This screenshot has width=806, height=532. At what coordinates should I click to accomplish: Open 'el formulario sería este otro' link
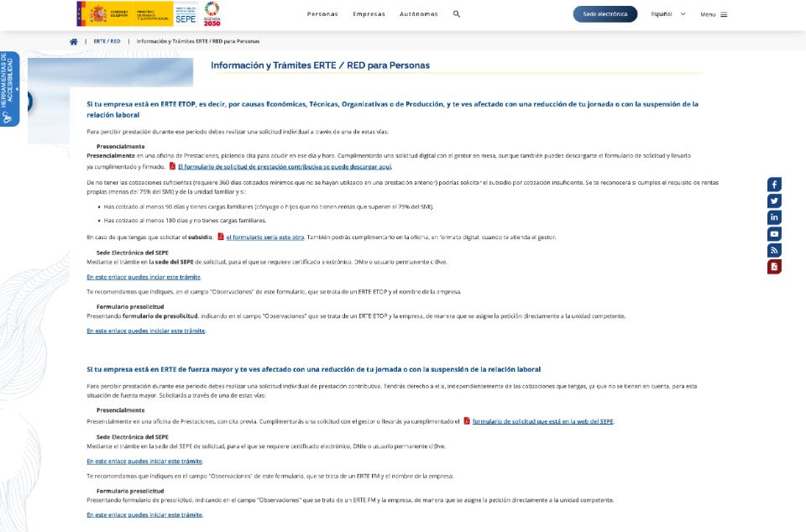point(260,237)
